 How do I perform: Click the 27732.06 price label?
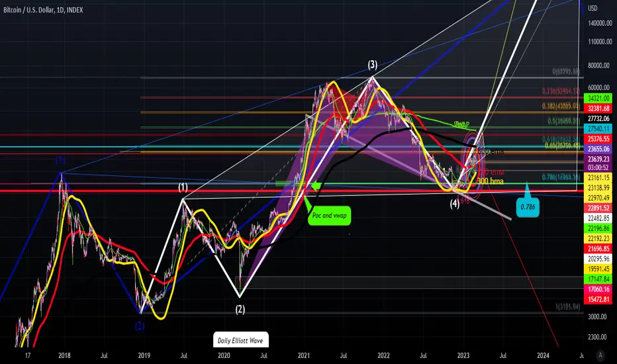pos(598,118)
